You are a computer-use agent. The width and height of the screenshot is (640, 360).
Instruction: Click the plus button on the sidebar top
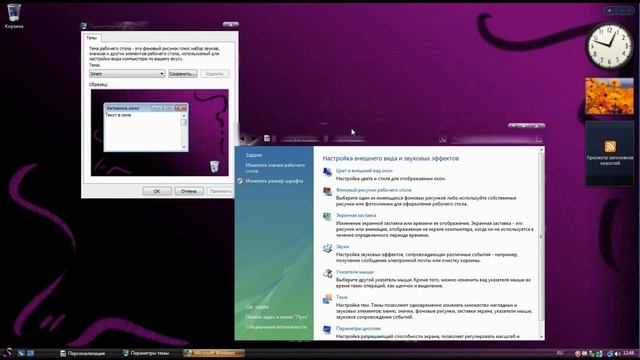(x=609, y=11)
